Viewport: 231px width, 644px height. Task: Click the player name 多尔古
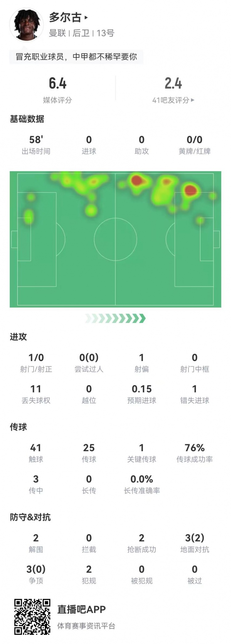(65, 18)
